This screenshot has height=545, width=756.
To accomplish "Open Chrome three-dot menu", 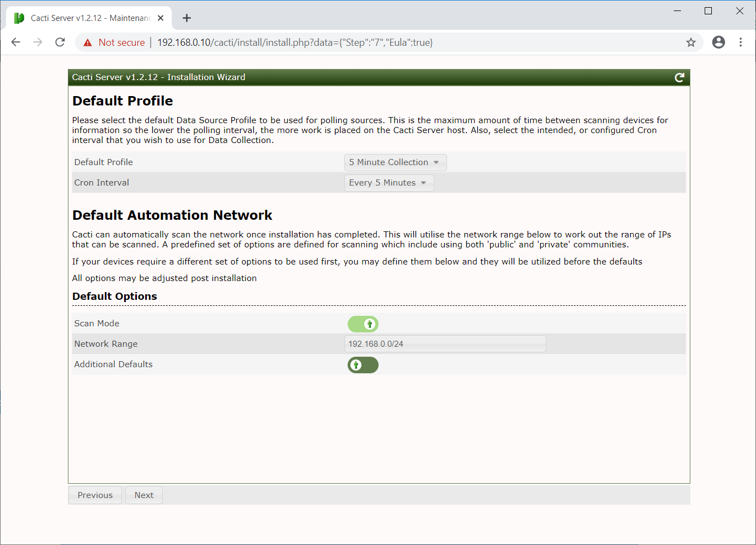I will click(741, 42).
